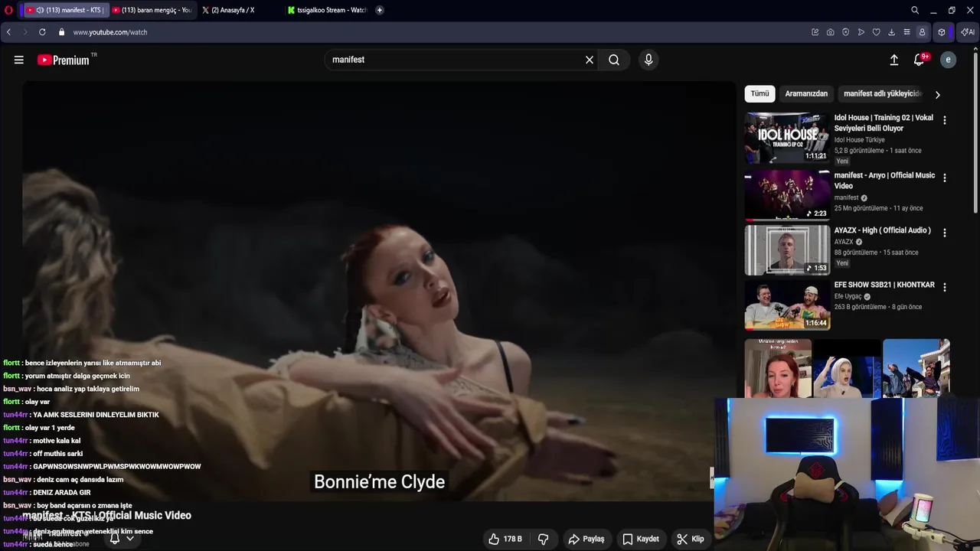Image resolution: width=980 pixels, height=551 pixels.
Task: Expand subscription options chevron under video
Action: tap(130, 538)
